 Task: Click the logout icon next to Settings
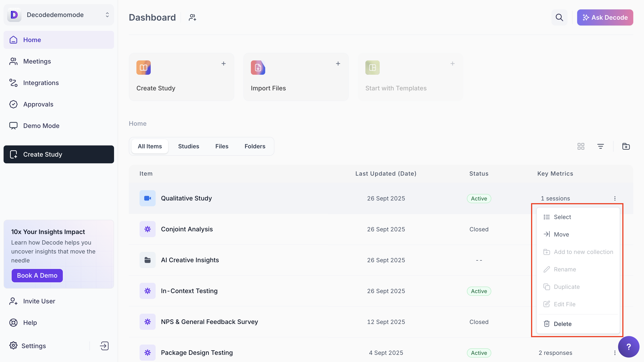(x=104, y=346)
